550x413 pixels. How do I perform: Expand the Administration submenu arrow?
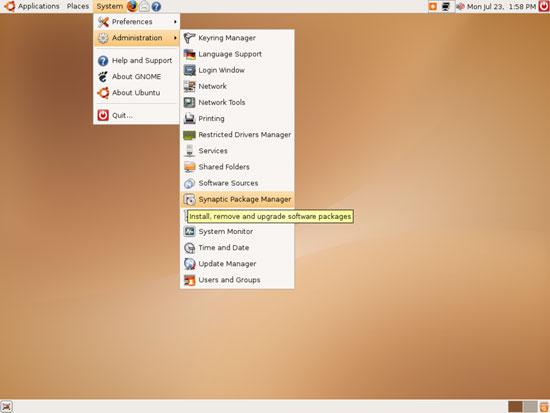click(x=175, y=38)
